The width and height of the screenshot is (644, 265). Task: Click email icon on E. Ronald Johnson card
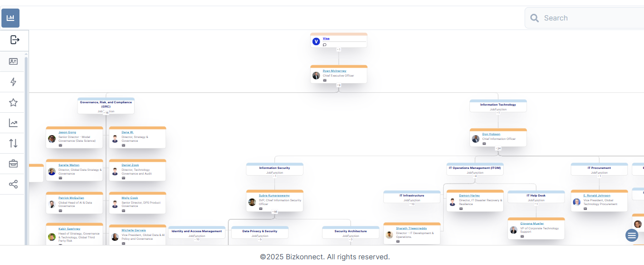click(585, 208)
